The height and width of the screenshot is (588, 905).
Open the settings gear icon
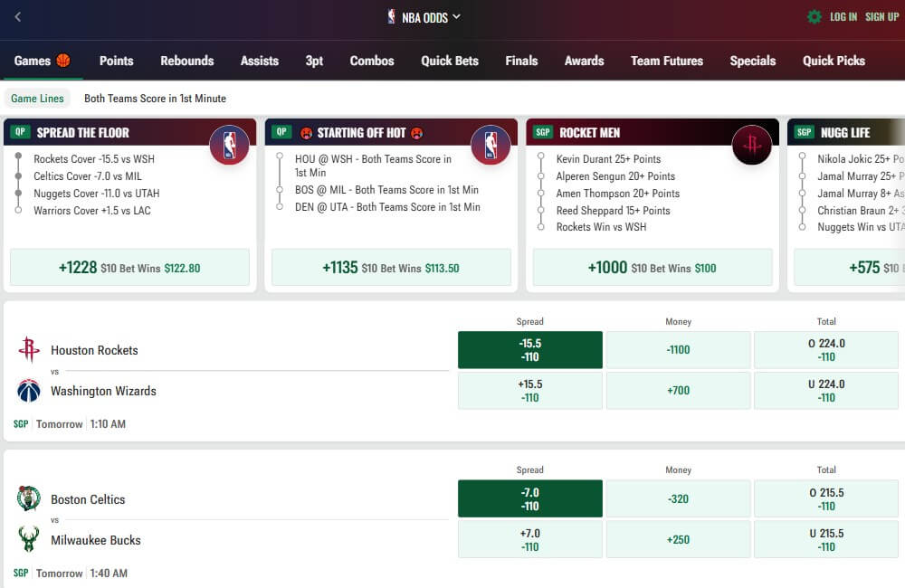point(814,16)
